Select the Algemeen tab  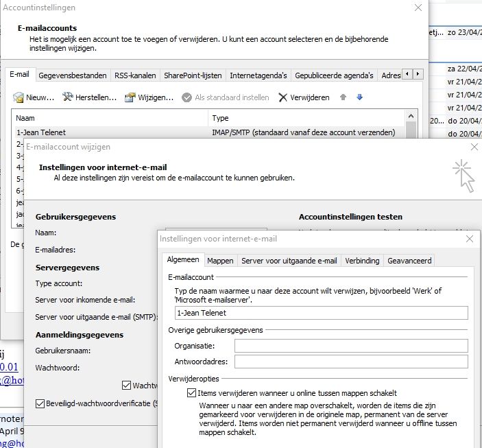point(183,260)
